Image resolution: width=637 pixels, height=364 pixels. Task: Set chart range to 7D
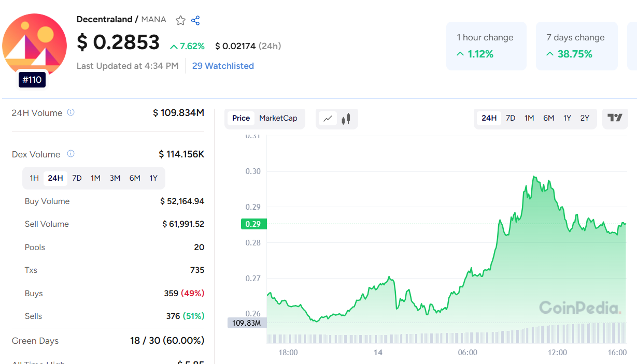511,118
